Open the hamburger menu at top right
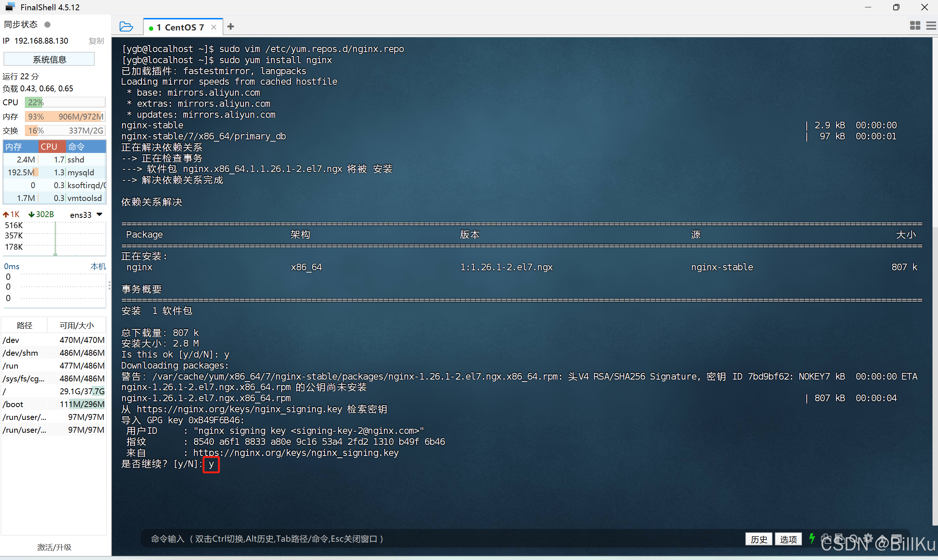938x560 pixels. click(931, 26)
